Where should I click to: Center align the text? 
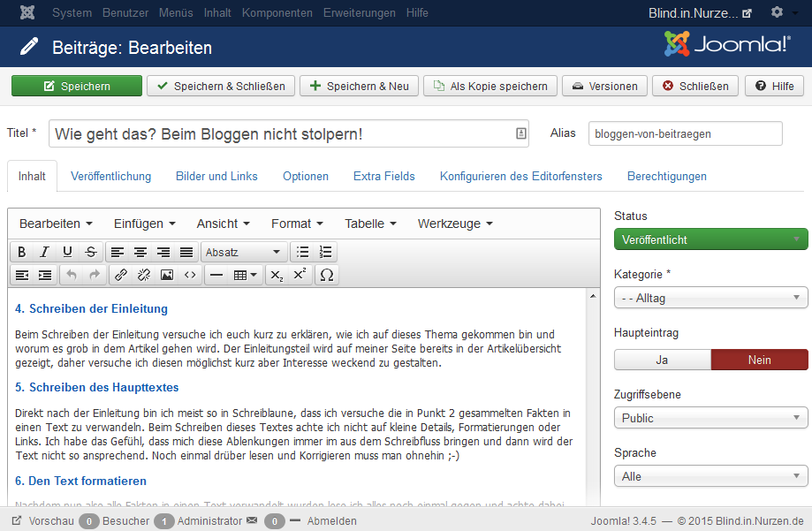point(140,253)
